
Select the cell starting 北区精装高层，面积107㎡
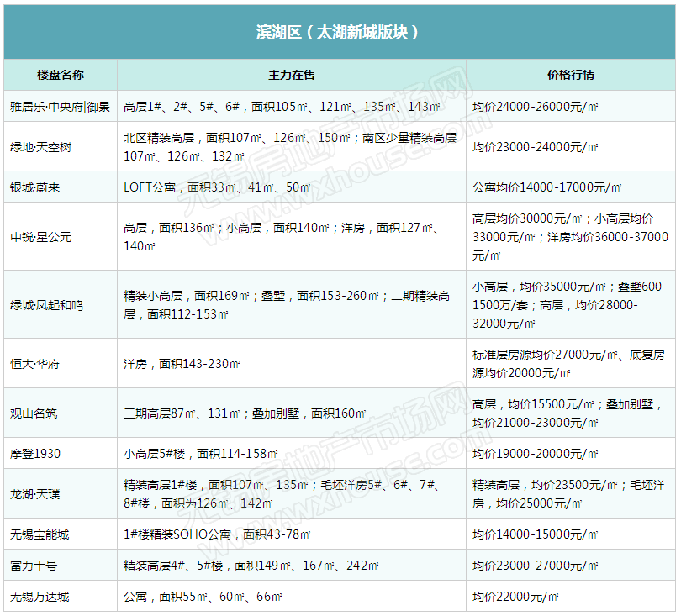[290, 147]
